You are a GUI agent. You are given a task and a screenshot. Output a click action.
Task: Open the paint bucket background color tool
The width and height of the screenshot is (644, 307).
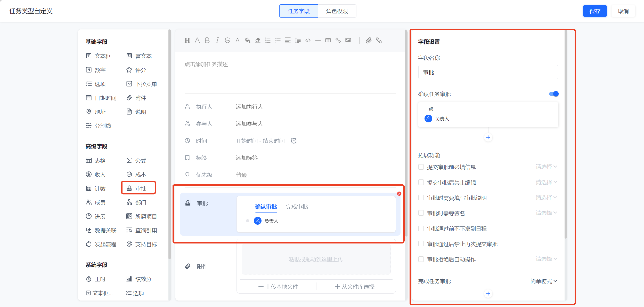coord(248,40)
